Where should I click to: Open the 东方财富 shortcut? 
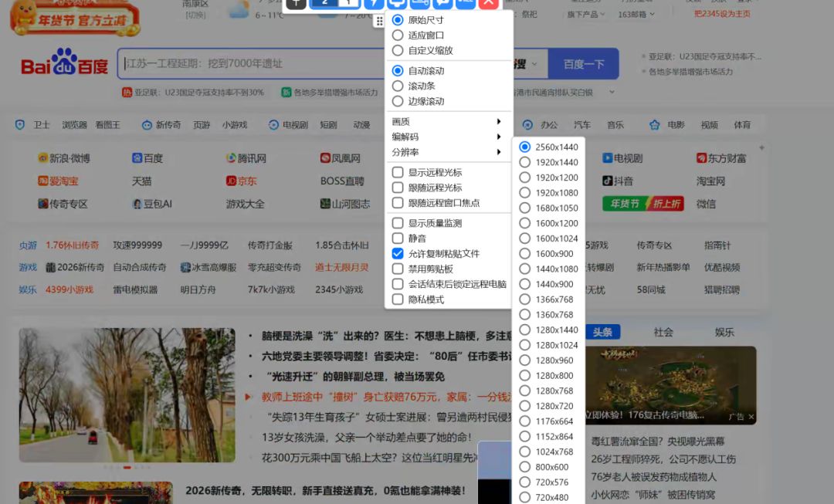tap(721, 158)
